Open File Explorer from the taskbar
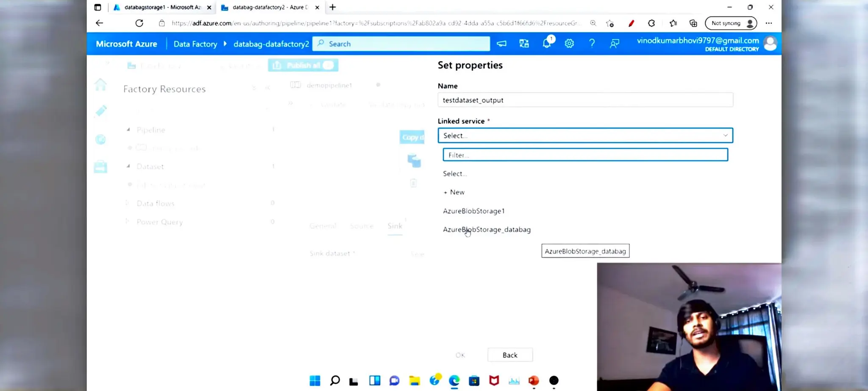Viewport: 868px width, 391px height. pyautogui.click(x=415, y=380)
